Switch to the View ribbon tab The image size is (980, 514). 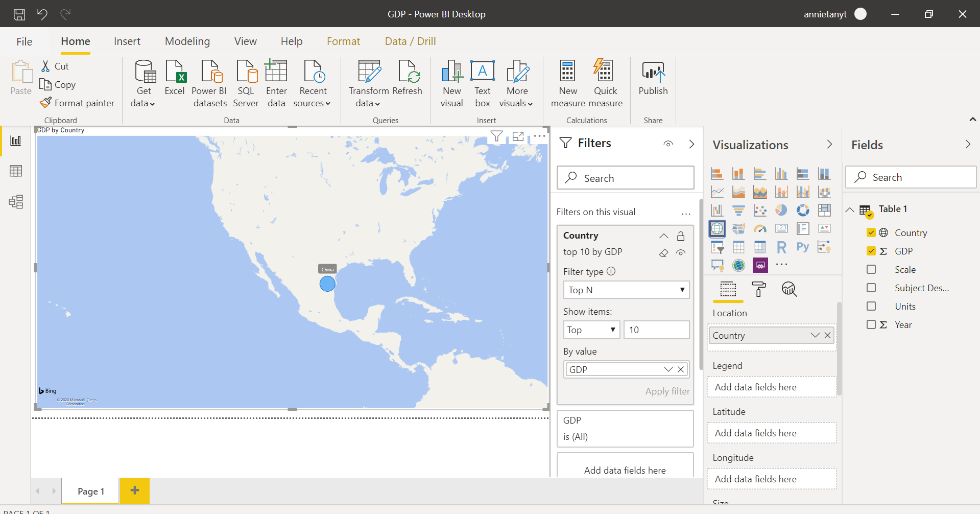tap(245, 41)
